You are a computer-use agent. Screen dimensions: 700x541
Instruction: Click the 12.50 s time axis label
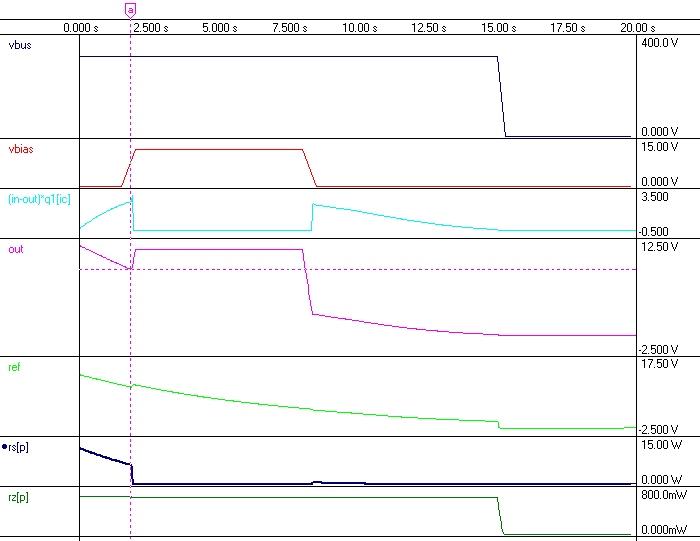click(429, 28)
